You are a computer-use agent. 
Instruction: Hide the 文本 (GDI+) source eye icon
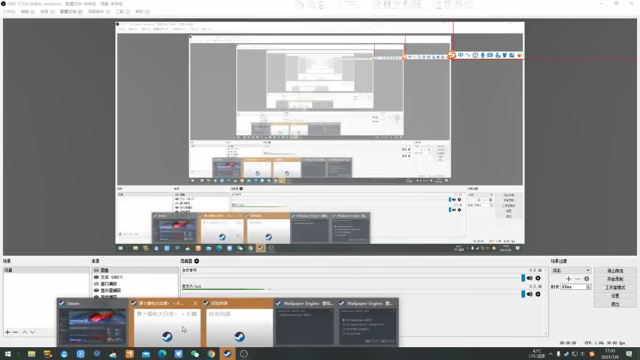point(96,277)
